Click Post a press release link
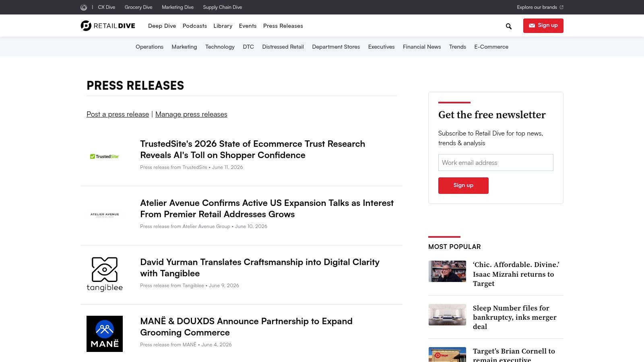644x362 pixels. click(118, 114)
